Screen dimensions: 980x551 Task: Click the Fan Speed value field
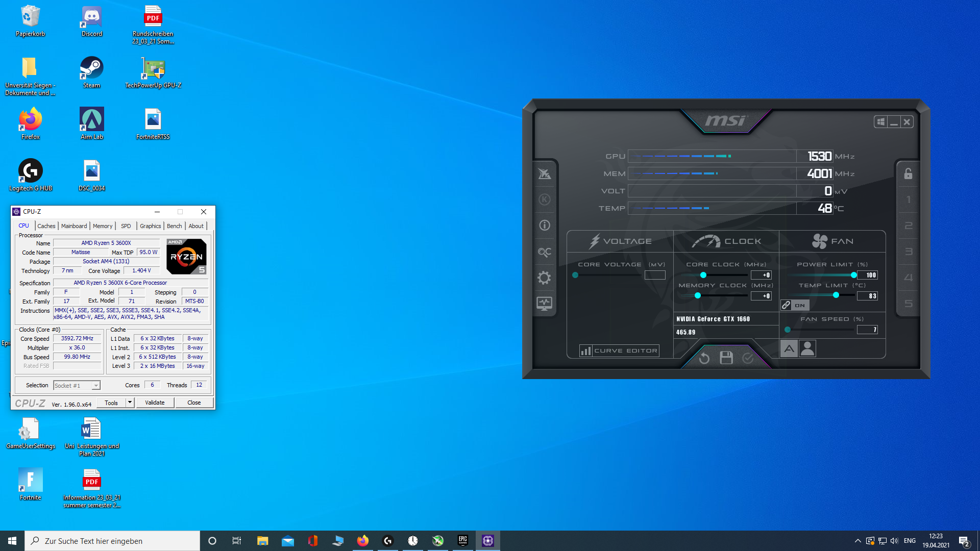click(x=867, y=330)
